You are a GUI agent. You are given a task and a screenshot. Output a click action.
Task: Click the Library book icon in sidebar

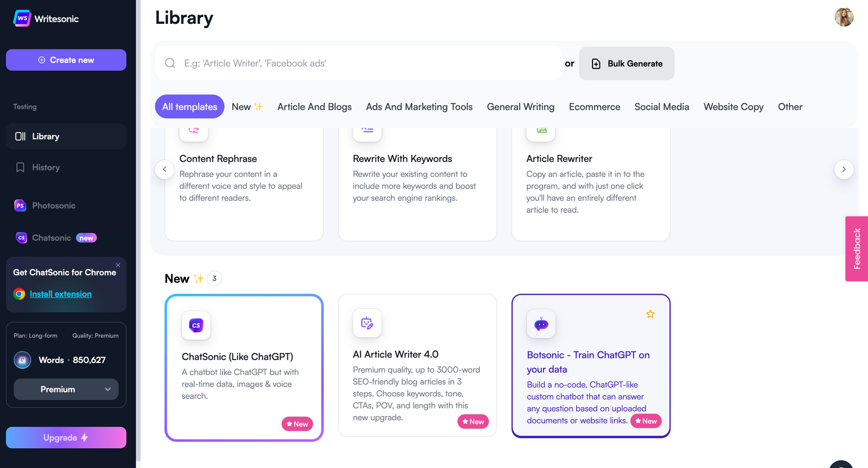20,136
